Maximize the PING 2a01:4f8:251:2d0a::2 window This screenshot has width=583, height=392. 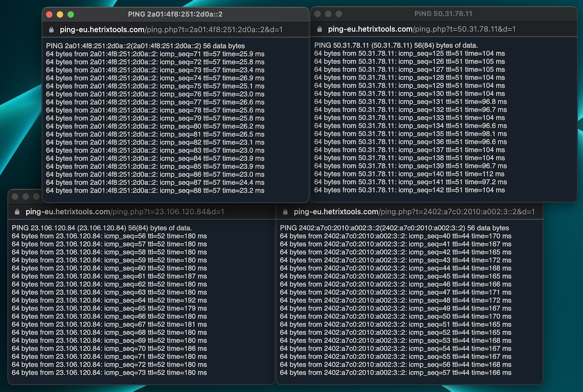(x=71, y=14)
